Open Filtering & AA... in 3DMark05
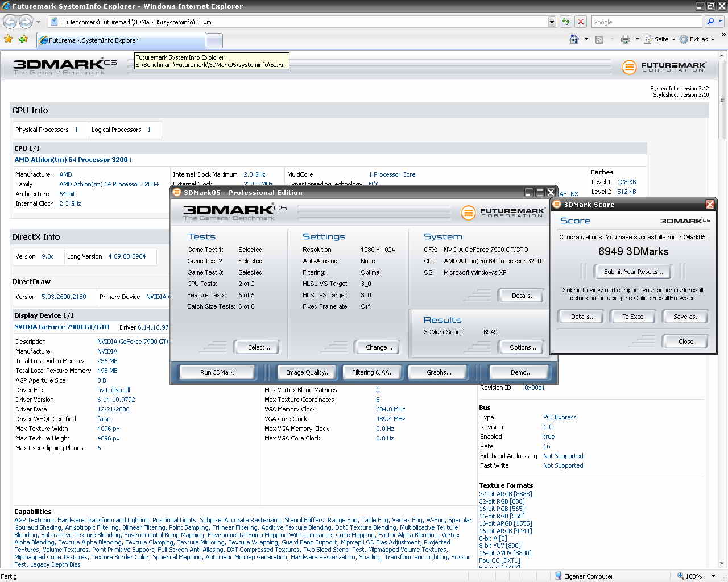The image size is (728, 582). click(373, 372)
